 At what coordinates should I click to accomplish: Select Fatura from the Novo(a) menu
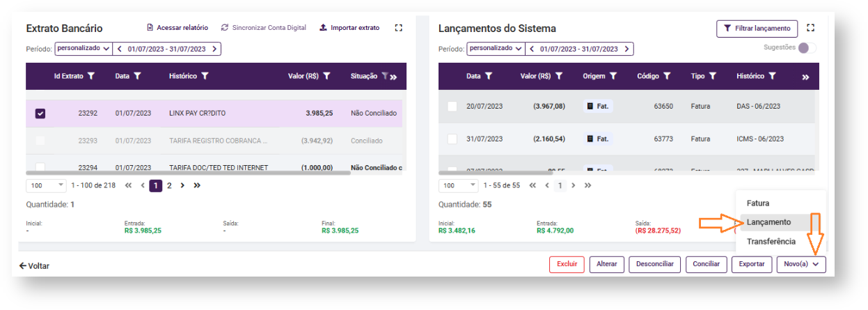(780, 203)
